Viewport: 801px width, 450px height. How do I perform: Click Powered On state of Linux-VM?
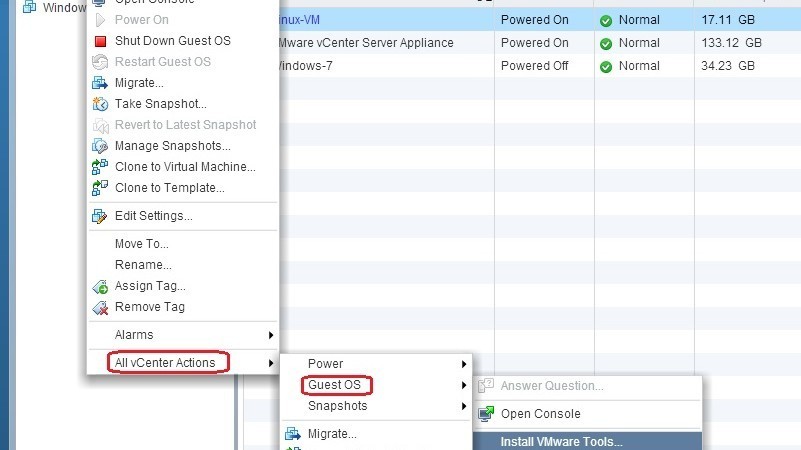534,20
